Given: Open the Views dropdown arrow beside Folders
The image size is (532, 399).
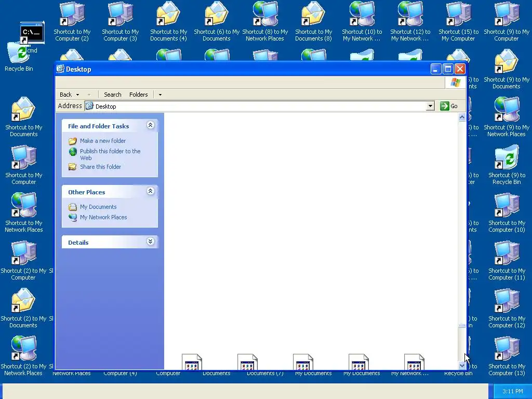Looking at the screenshot, I should [x=160, y=95].
